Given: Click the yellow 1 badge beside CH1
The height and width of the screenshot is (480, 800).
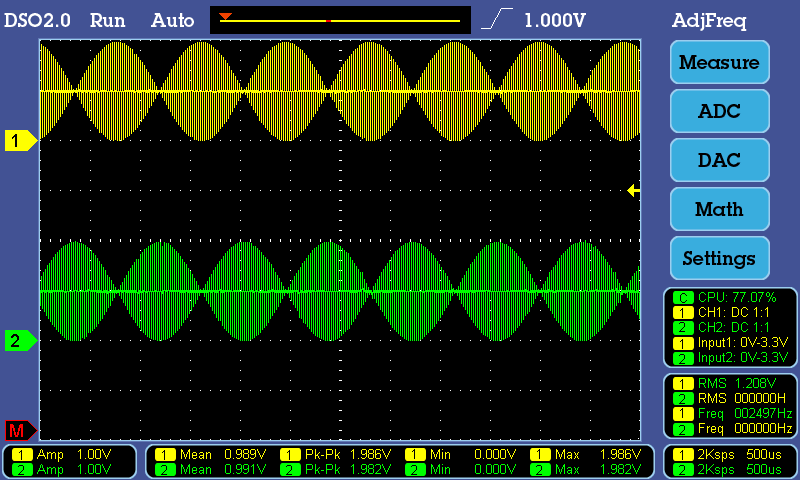Looking at the screenshot, I should 683,313.
